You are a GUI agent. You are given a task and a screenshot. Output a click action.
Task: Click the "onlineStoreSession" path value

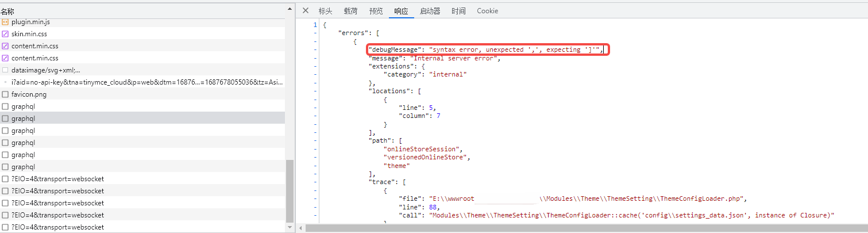[423, 150]
